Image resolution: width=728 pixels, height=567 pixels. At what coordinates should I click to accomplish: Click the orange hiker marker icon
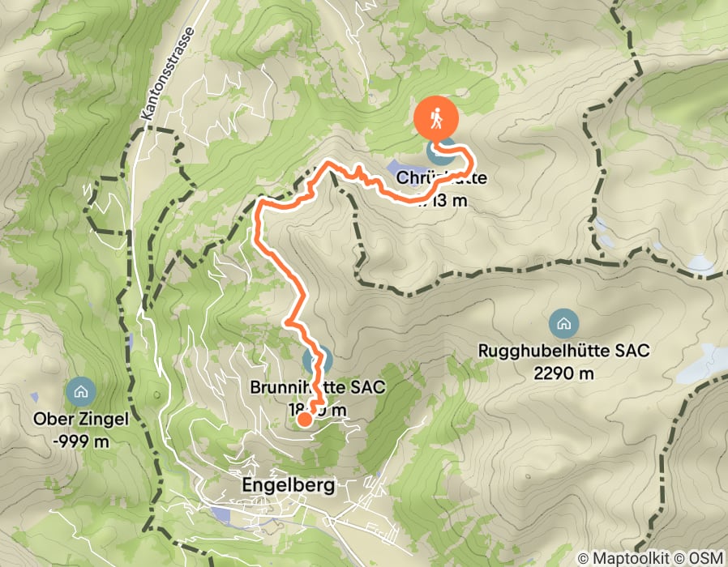(436, 118)
